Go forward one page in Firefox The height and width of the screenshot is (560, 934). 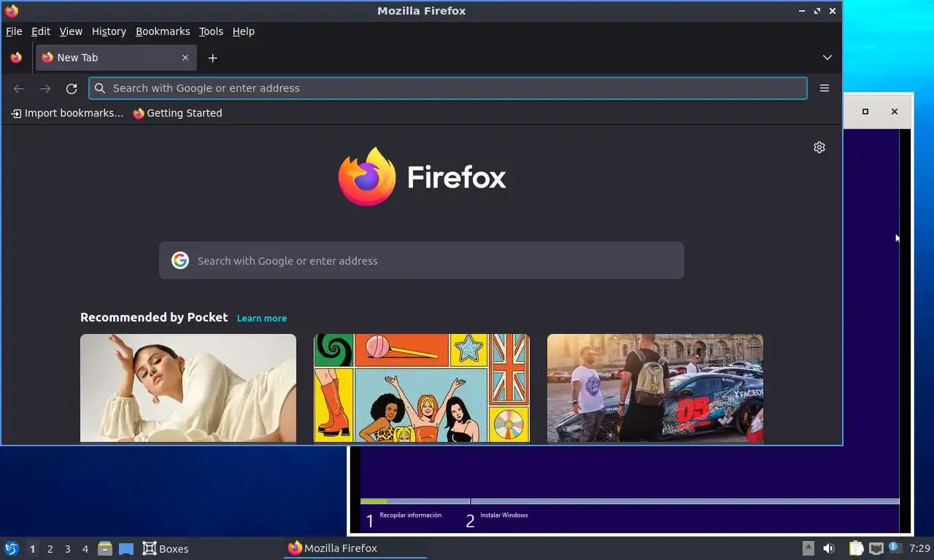[x=45, y=88]
